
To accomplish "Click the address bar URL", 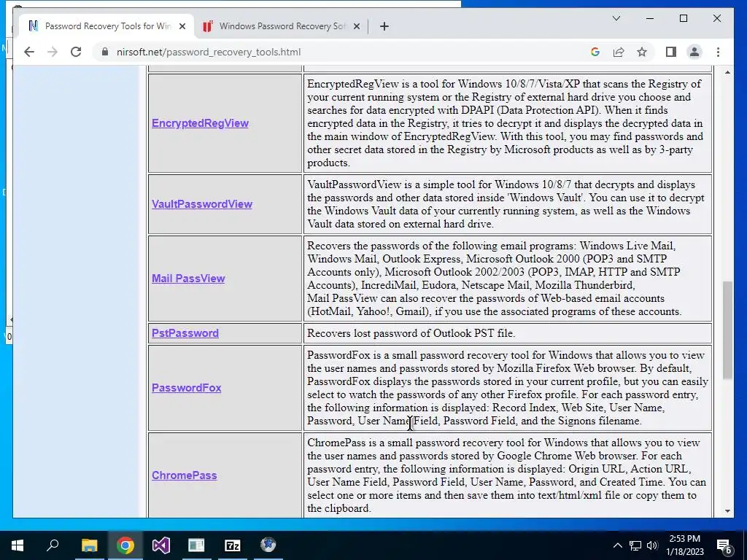I will pos(209,52).
